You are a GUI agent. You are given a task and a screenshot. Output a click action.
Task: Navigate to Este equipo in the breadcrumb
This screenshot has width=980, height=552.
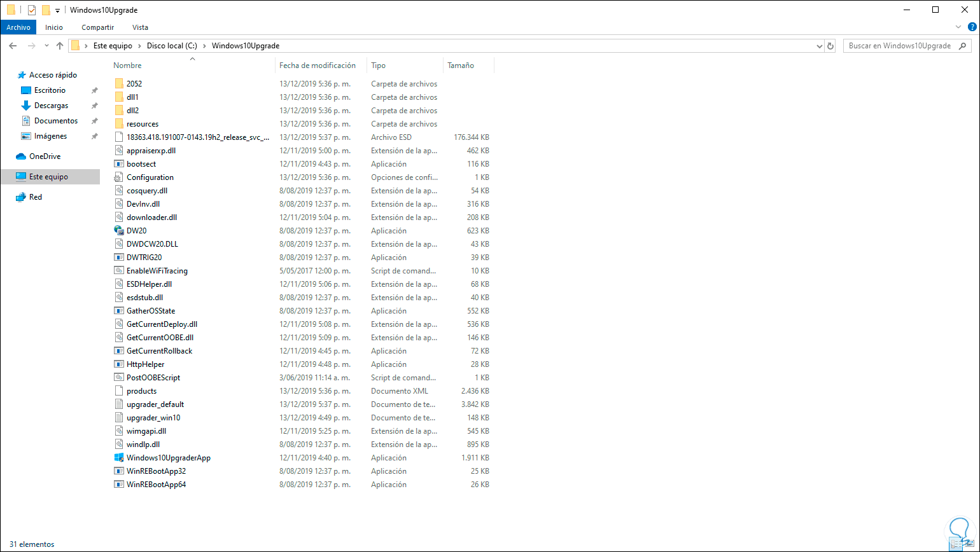click(113, 46)
